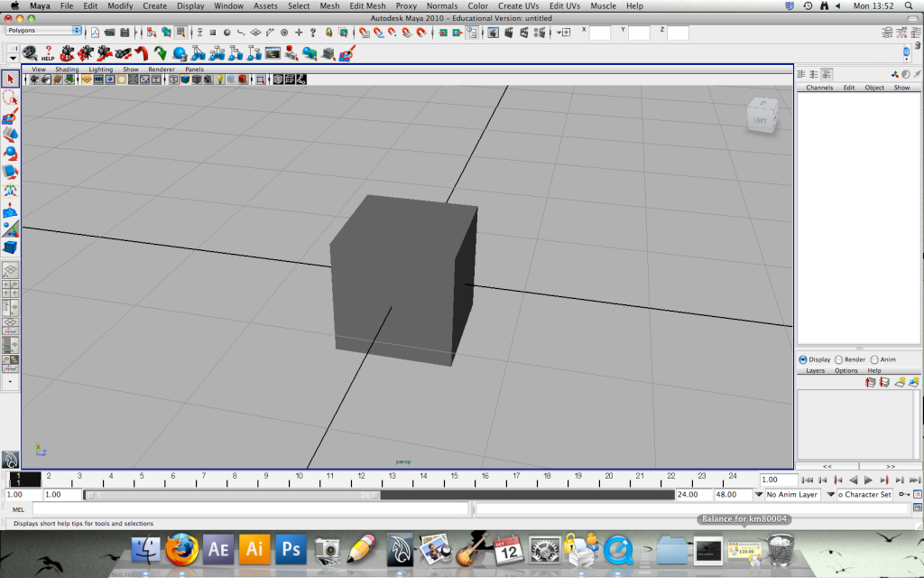Viewport: 924px width, 578px height.
Task: Click the play forwards button
Action: click(868, 480)
